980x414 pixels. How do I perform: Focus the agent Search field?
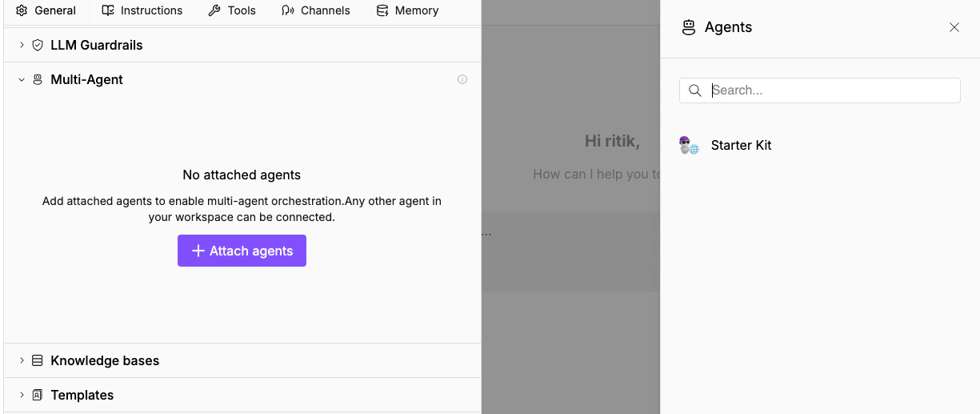coord(820,90)
